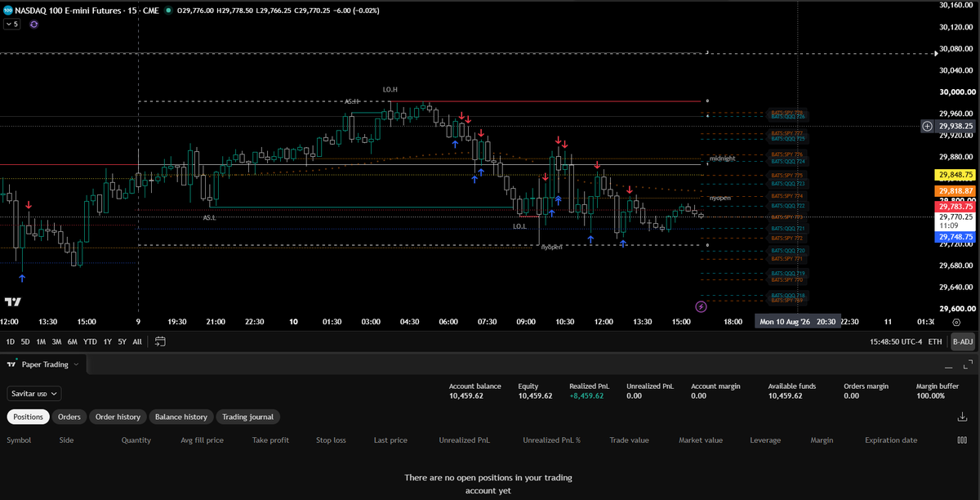The height and width of the screenshot is (500, 980).
Task: Click the Leverage column header
Action: click(765, 440)
